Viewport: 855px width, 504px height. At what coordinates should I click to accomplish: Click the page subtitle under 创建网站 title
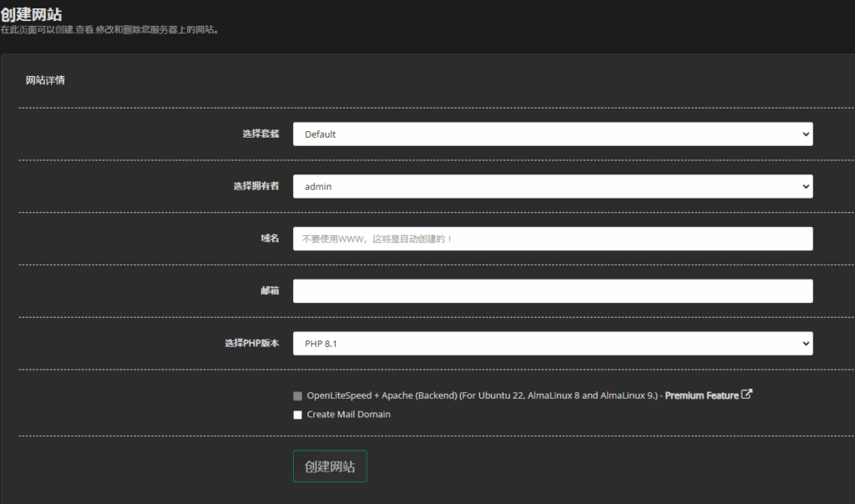coord(109,30)
